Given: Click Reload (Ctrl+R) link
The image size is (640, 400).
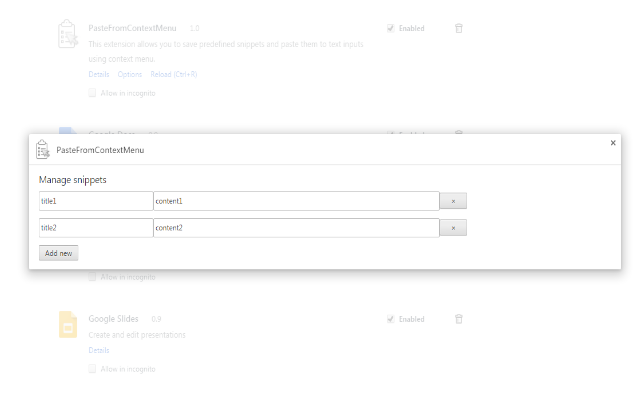Looking at the screenshot, I should click(174, 74).
